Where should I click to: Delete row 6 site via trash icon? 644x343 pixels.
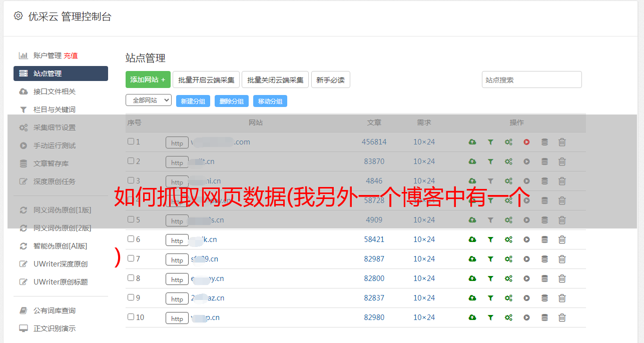562,239
